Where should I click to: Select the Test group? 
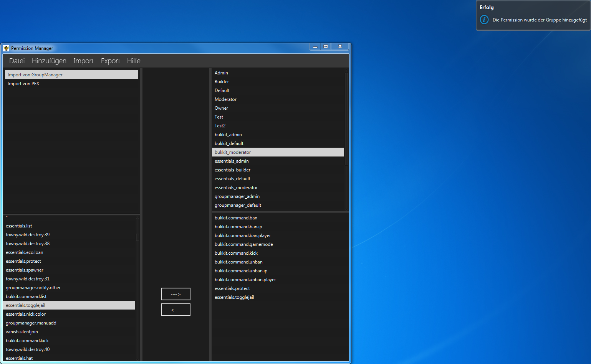278,117
